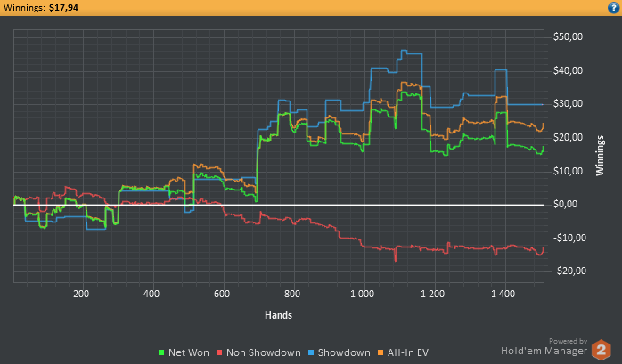Click the $30,00 y-axis label
Viewport: 622px width, 364px height.
[568, 104]
